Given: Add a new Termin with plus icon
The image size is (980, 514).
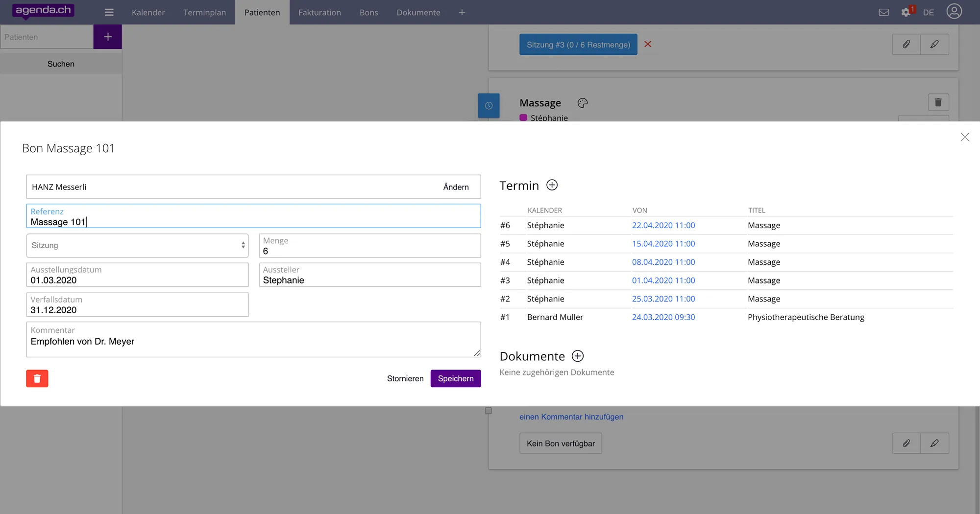Looking at the screenshot, I should 552,185.
